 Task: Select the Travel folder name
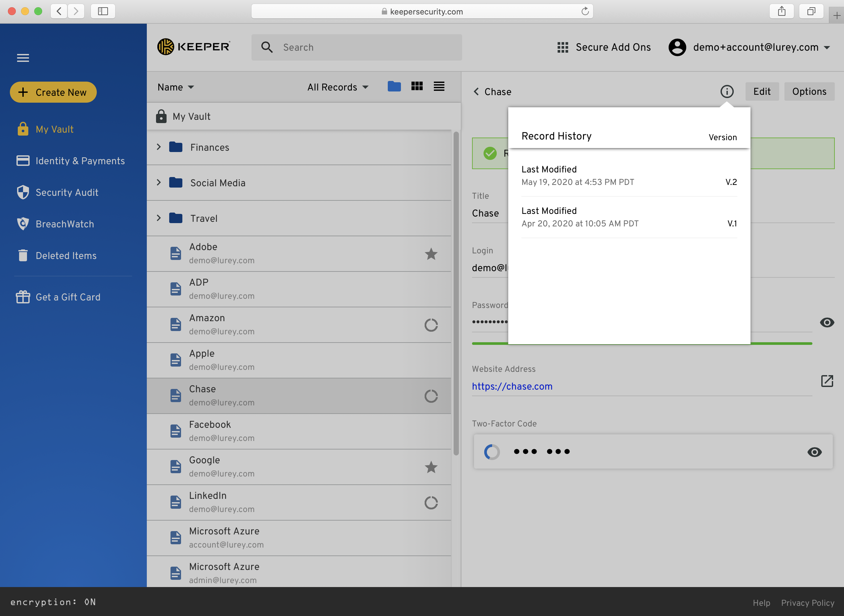204,218
